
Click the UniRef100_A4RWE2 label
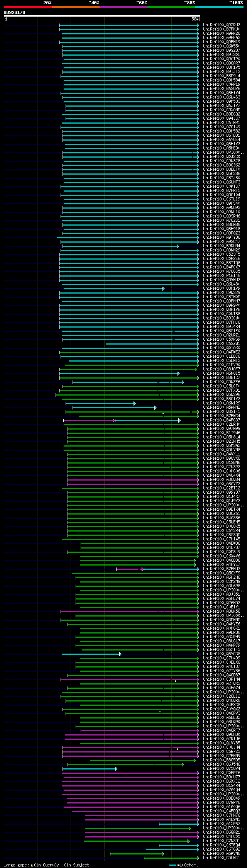(222, 352)
